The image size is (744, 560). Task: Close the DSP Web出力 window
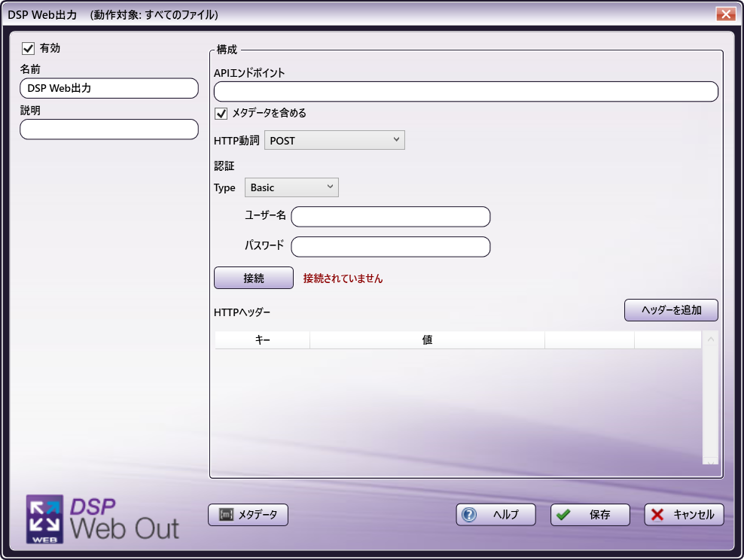[x=726, y=14]
